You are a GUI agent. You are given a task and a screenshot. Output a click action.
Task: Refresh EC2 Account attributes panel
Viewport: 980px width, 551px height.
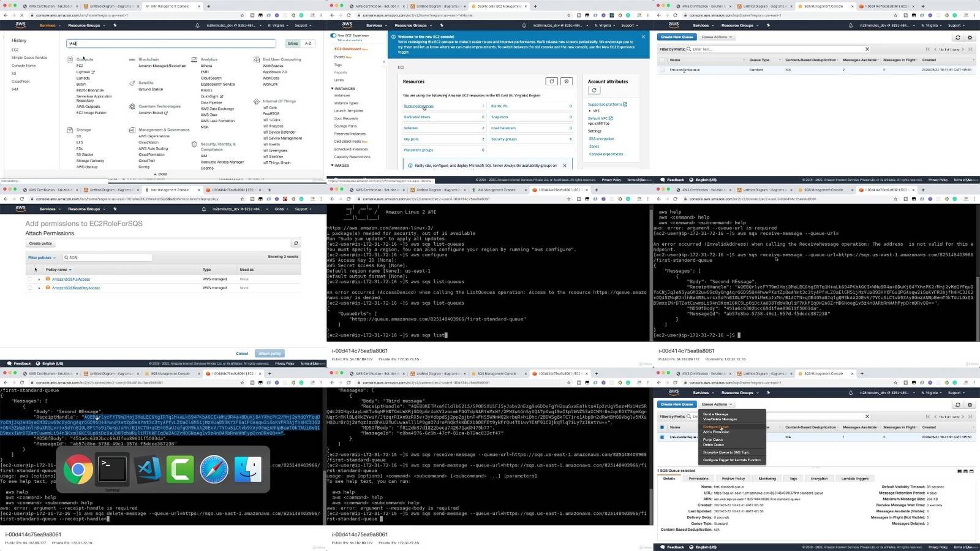click(594, 90)
